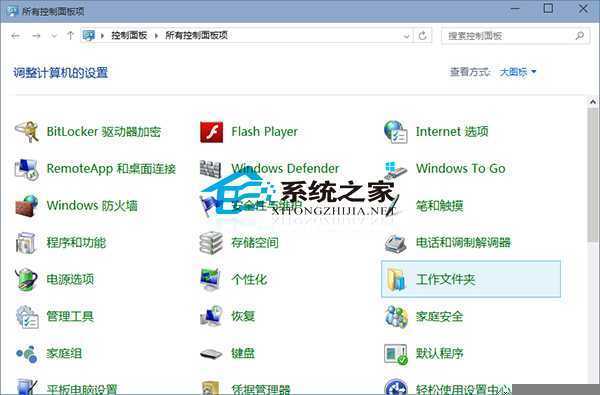Maximize the control panel window
This screenshot has height=395, width=600.
point(548,8)
